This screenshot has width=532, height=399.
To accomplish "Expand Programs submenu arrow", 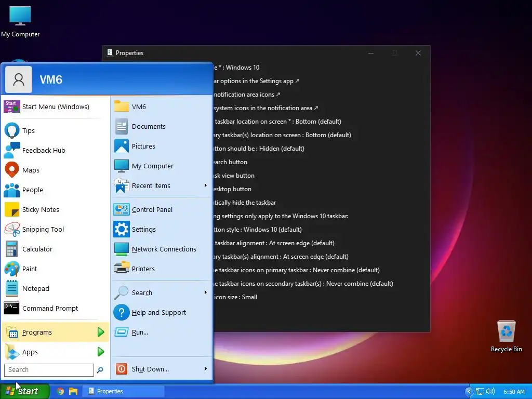I will tap(101, 332).
